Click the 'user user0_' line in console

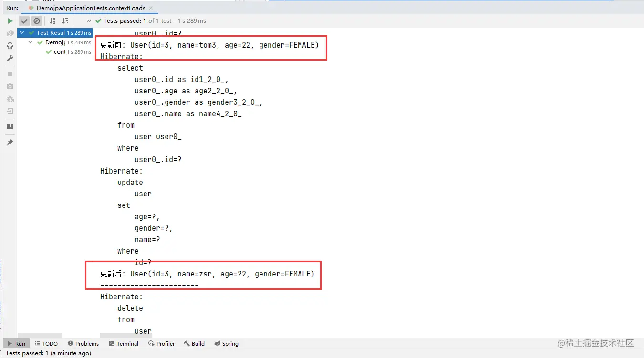pos(158,136)
